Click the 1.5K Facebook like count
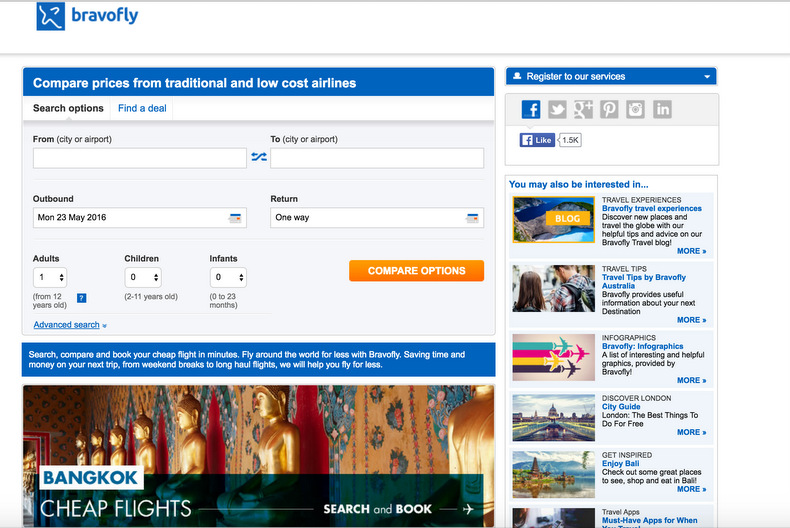The height and width of the screenshot is (528, 790). tap(570, 140)
